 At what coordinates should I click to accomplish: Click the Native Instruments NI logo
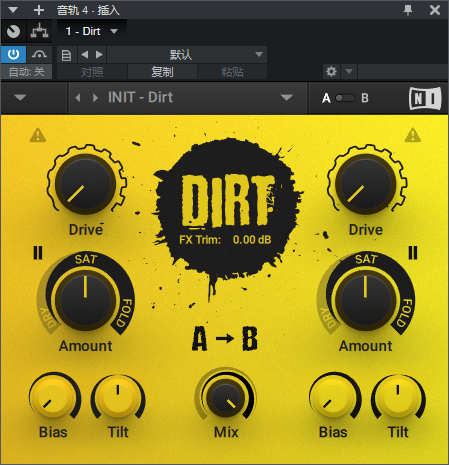click(x=425, y=98)
